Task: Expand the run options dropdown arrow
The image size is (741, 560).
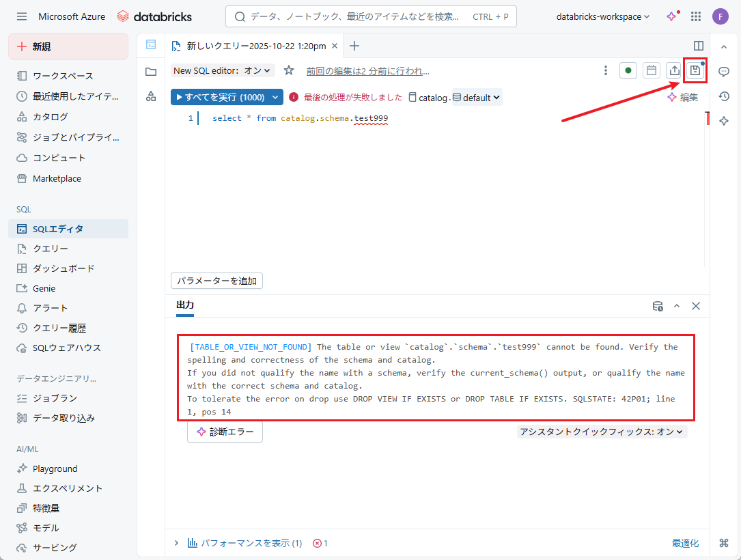Action: pos(276,98)
